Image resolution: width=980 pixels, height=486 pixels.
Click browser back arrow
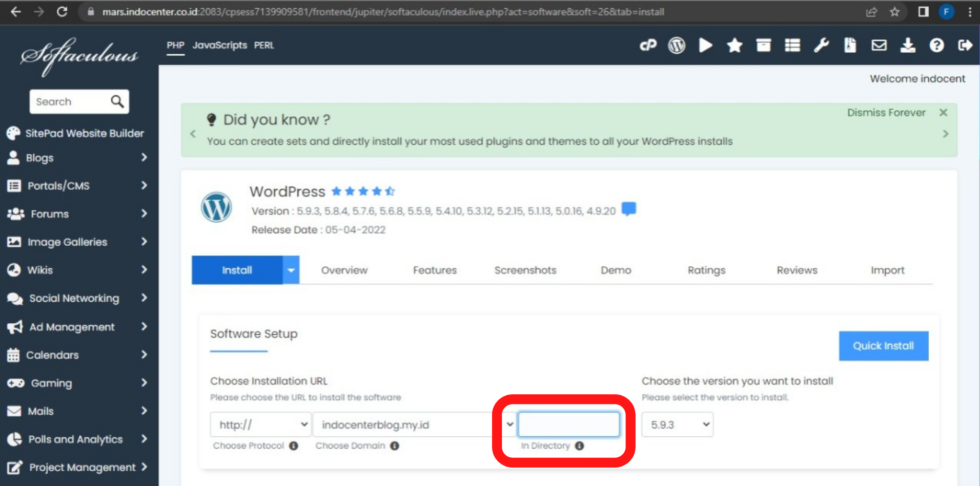[x=16, y=12]
